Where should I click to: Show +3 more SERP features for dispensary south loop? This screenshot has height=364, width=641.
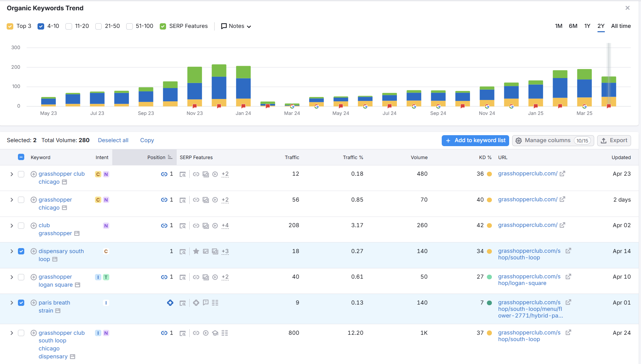click(225, 251)
